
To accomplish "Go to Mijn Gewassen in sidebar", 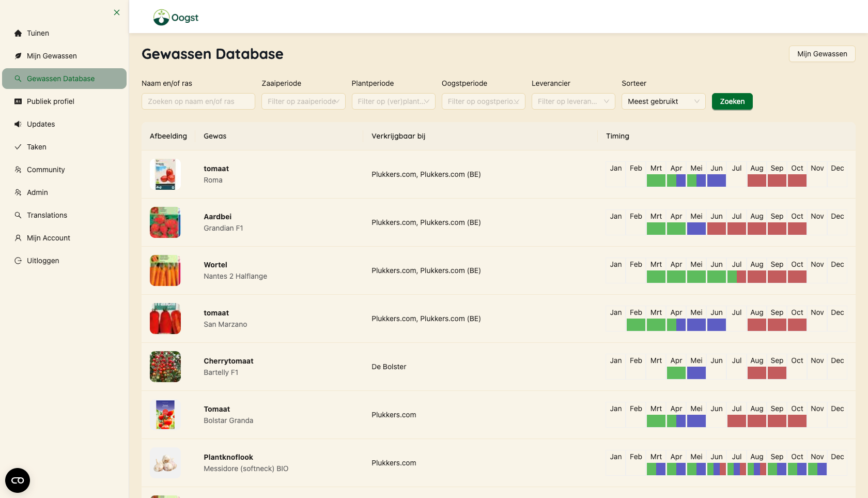I will 64,56.
